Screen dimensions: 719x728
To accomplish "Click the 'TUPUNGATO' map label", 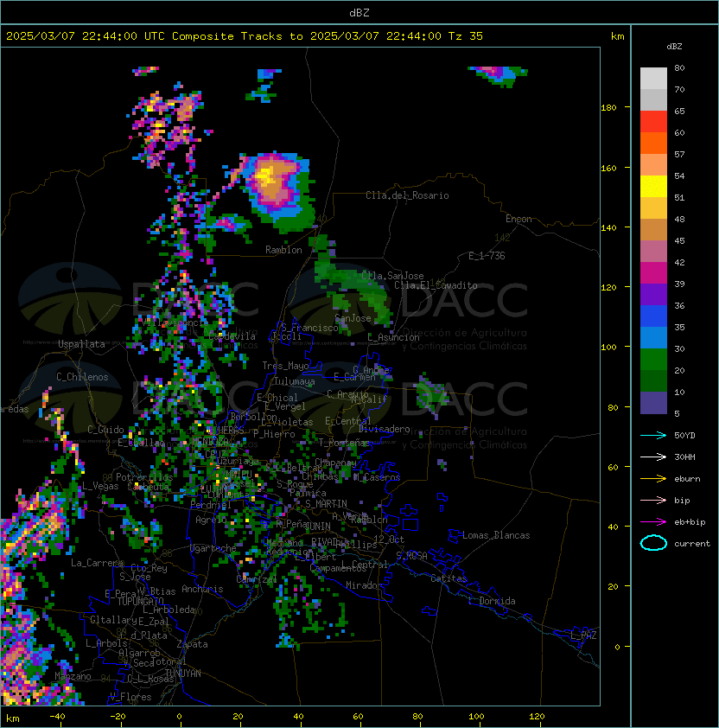I will tap(140, 601).
